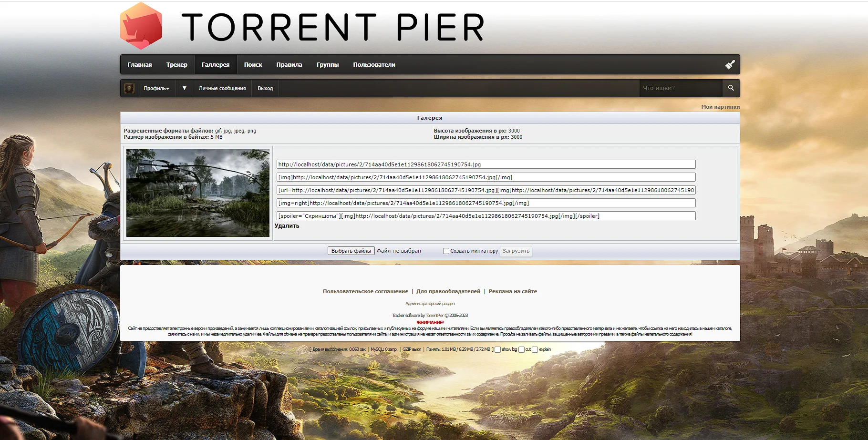
Task: Click the search magnifier icon
Action: click(x=731, y=88)
